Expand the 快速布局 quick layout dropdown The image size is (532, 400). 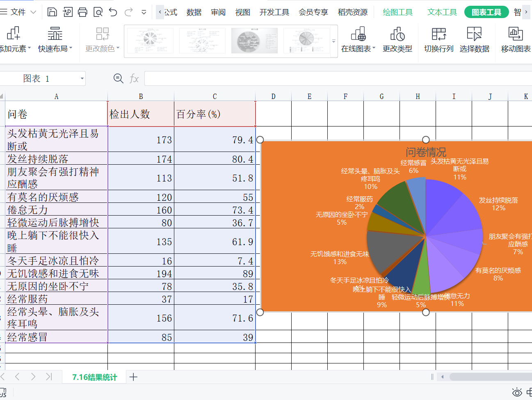coord(55,40)
